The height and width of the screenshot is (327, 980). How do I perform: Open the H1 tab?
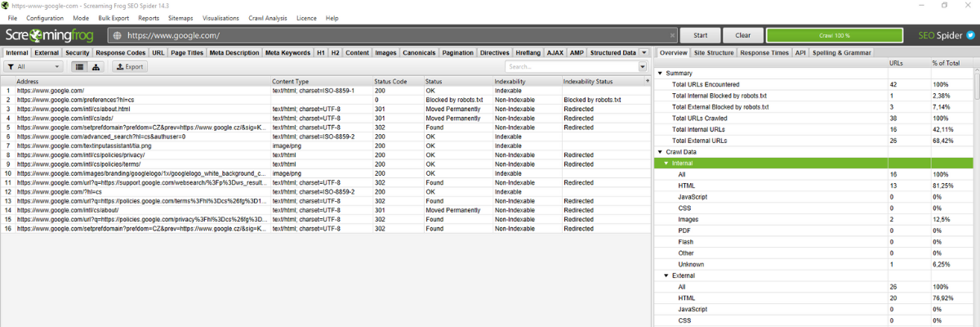(x=321, y=52)
